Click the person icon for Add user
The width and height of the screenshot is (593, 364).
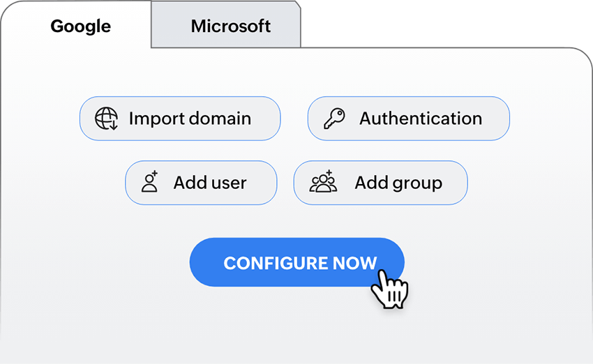[x=150, y=183]
